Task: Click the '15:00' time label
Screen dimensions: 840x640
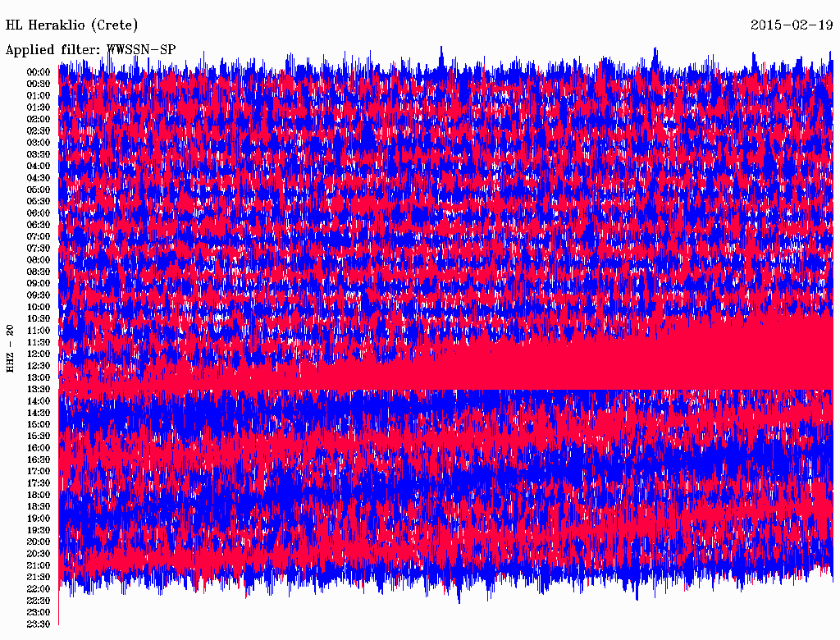Action: coord(38,424)
